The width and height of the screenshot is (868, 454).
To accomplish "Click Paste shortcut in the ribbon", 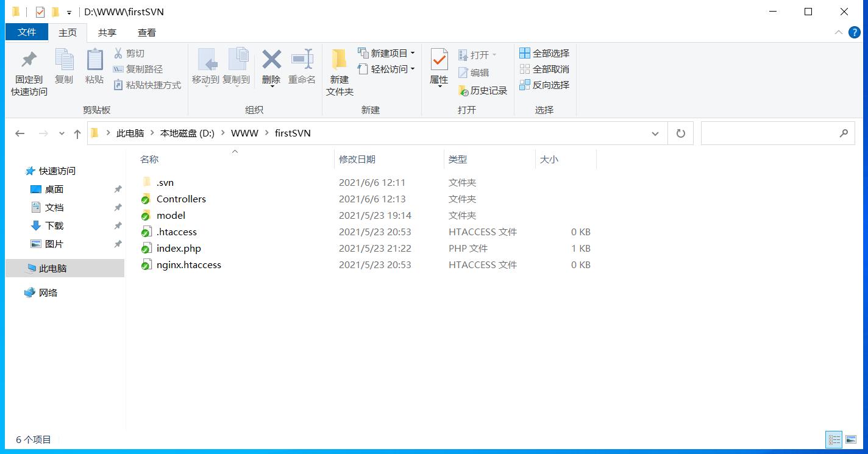I will click(x=148, y=85).
